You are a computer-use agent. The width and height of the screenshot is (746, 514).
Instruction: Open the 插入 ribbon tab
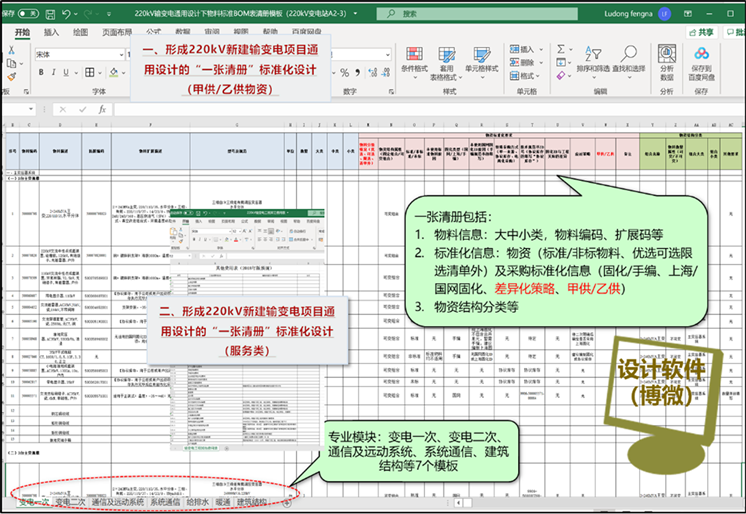click(x=52, y=33)
